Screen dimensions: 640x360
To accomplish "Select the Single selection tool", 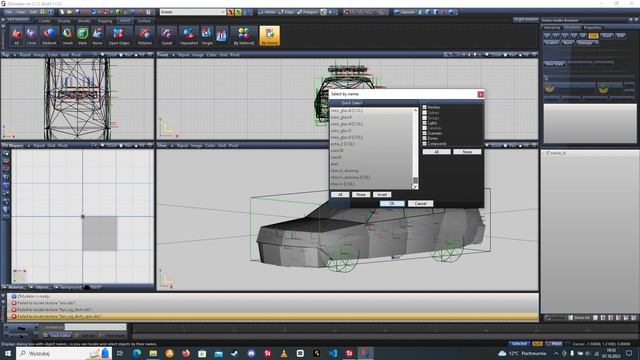I will [207, 36].
